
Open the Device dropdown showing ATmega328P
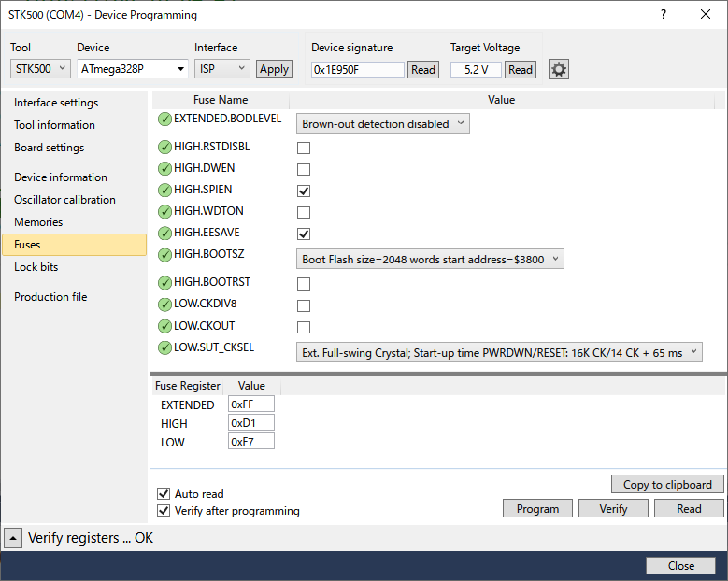point(133,69)
